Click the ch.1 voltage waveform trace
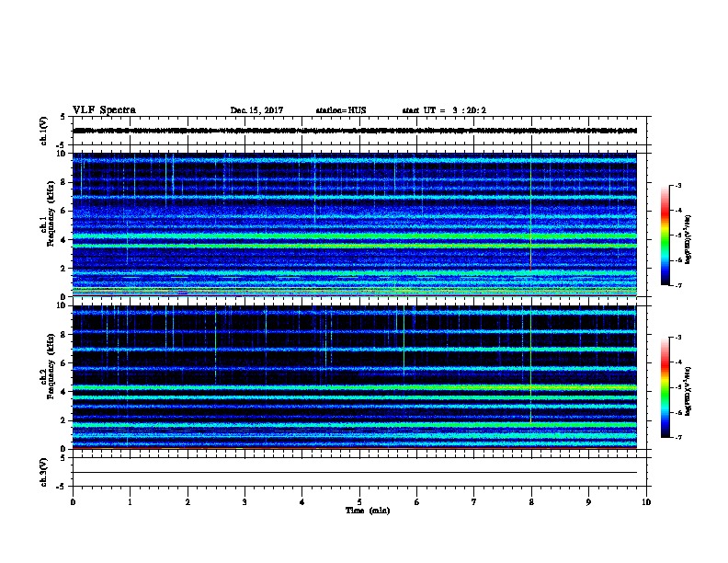728x563 pixels. tap(355, 131)
